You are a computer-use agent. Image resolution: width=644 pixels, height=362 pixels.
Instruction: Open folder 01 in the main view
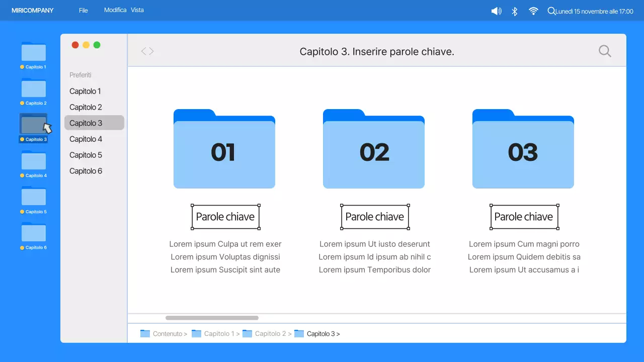click(224, 148)
